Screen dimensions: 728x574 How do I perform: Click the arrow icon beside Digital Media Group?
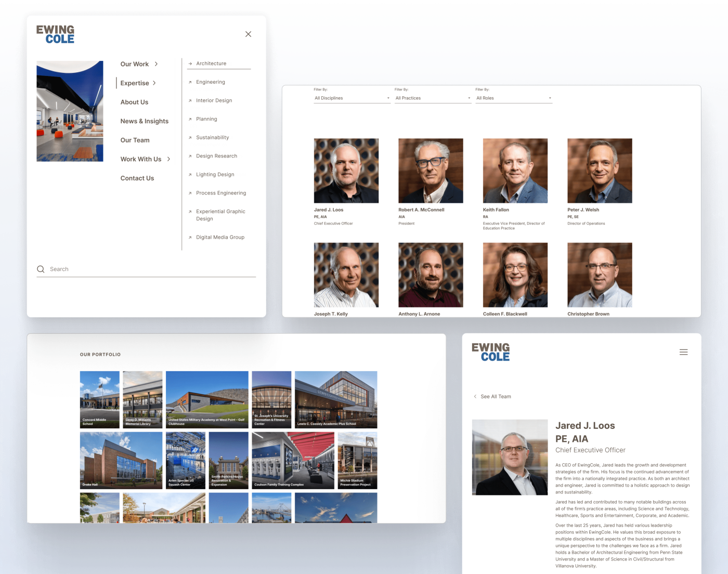tap(189, 237)
